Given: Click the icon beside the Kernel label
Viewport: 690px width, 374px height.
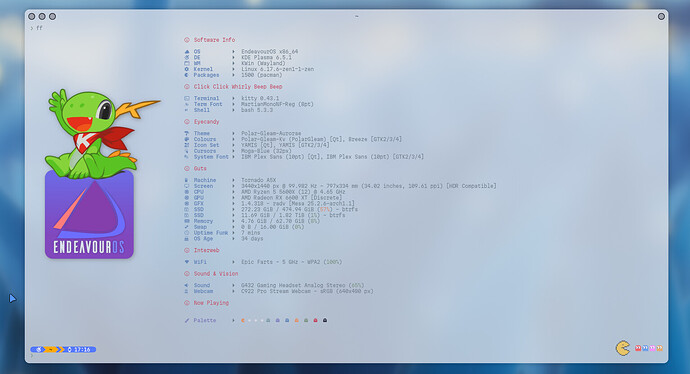Looking at the screenshot, I should coord(187,69).
